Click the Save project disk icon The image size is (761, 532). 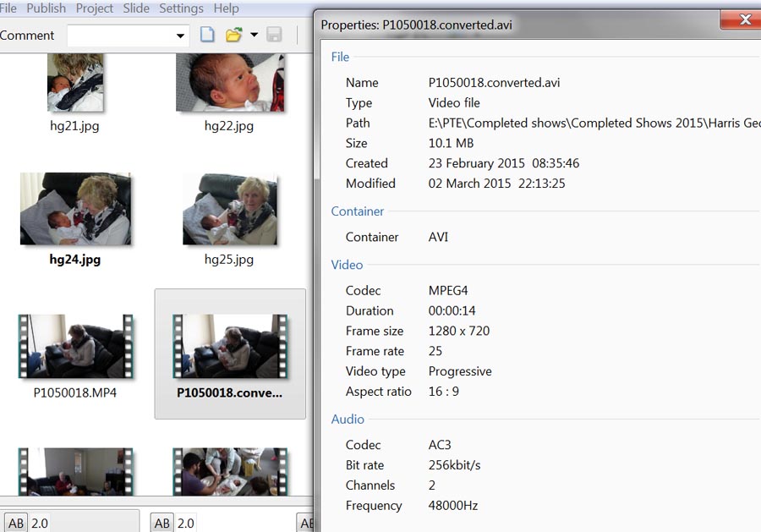(274, 35)
